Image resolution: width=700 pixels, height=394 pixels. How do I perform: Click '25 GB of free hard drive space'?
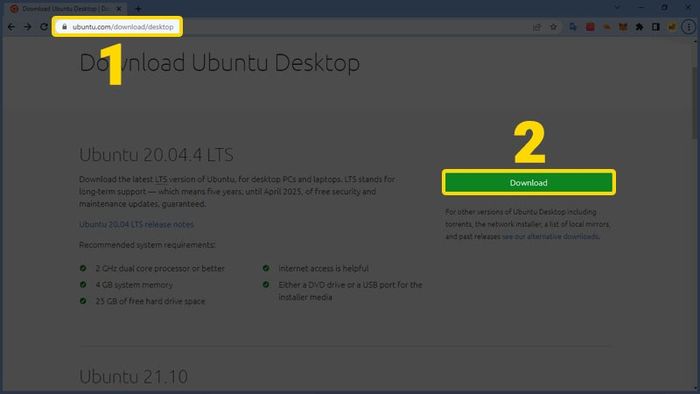(x=150, y=301)
